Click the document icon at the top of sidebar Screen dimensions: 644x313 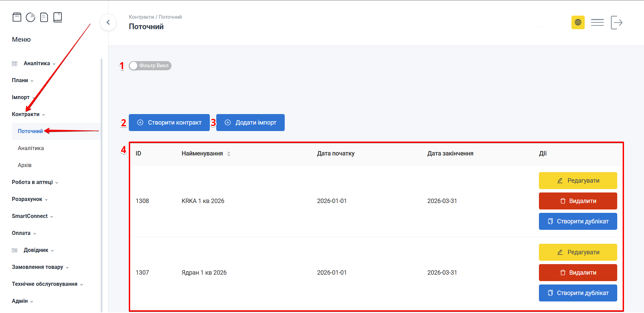click(44, 17)
